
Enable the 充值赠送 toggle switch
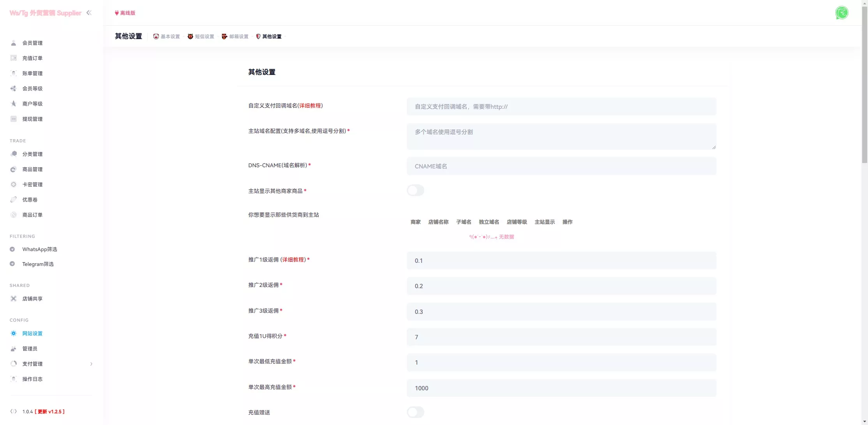coord(415,412)
